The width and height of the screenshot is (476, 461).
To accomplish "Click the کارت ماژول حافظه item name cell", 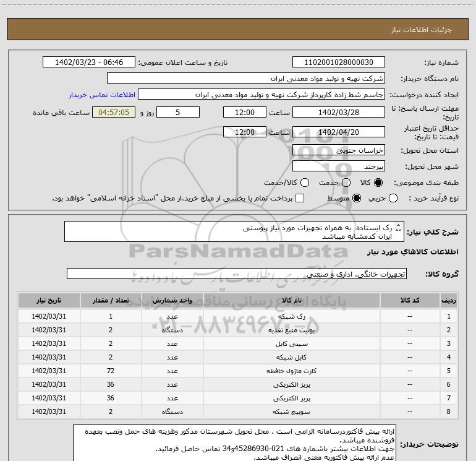I will [x=291, y=371].
